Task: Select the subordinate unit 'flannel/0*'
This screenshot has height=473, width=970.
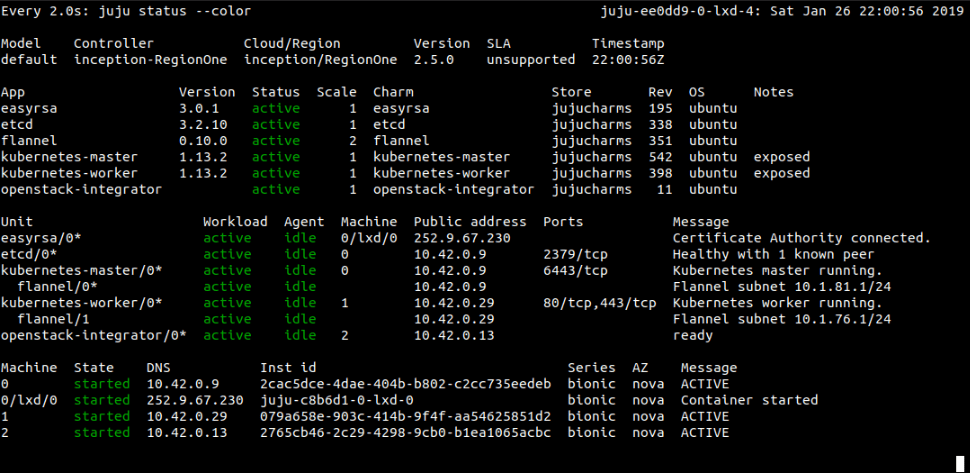Action: tap(58, 286)
